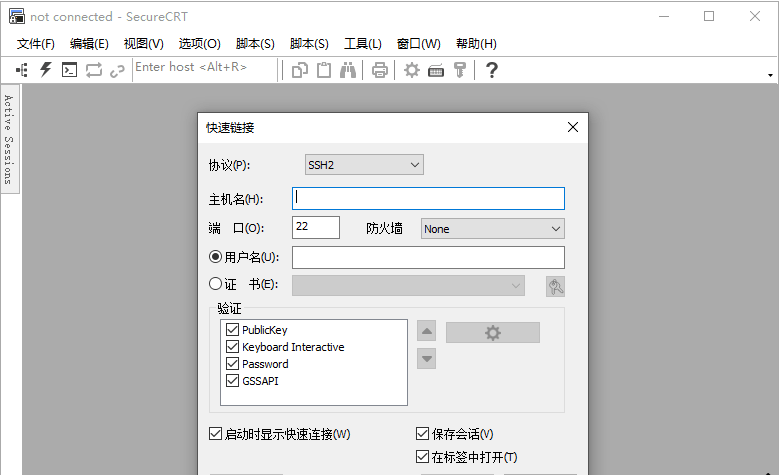Image resolution: width=779 pixels, height=475 pixels.
Task: Open the Session Manager toolbar icon
Action: click(x=21, y=69)
